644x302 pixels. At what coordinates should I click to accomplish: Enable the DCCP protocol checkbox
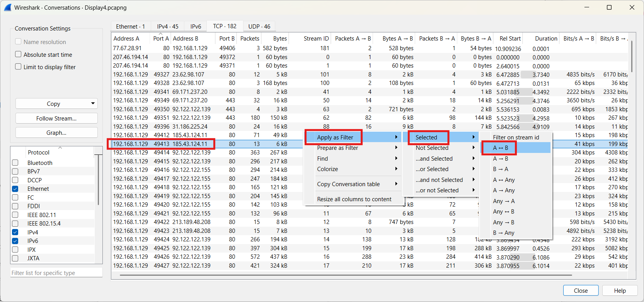15,180
